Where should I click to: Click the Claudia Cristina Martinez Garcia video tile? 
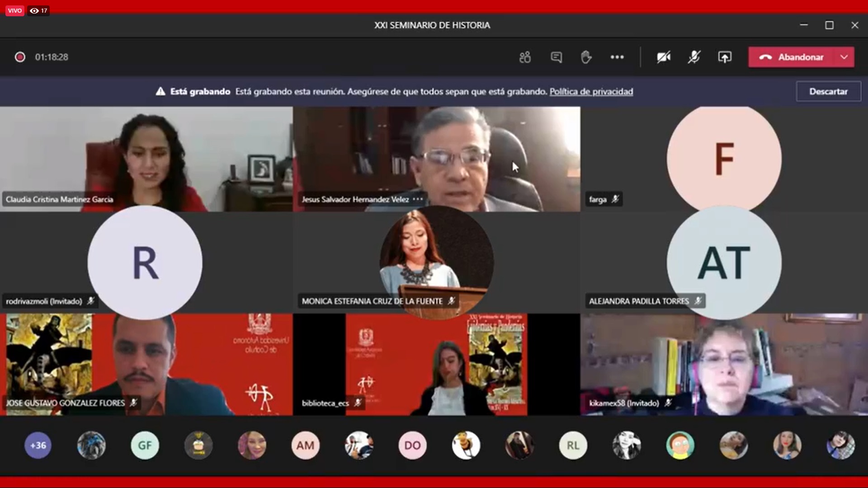coord(146,159)
